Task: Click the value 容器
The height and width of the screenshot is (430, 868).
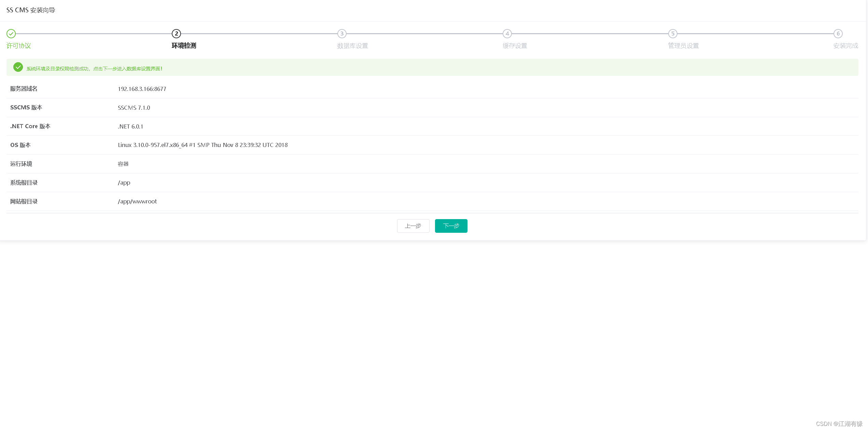Action: tap(123, 164)
